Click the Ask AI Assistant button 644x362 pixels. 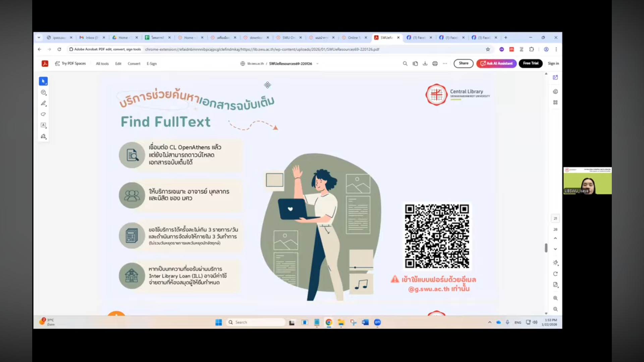[x=496, y=63]
